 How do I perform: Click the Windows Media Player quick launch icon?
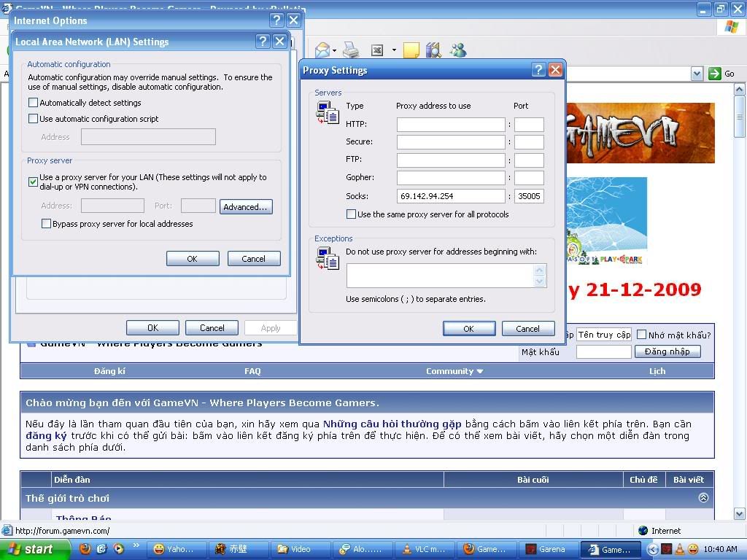pyautogui.click(x=119, y=548)
